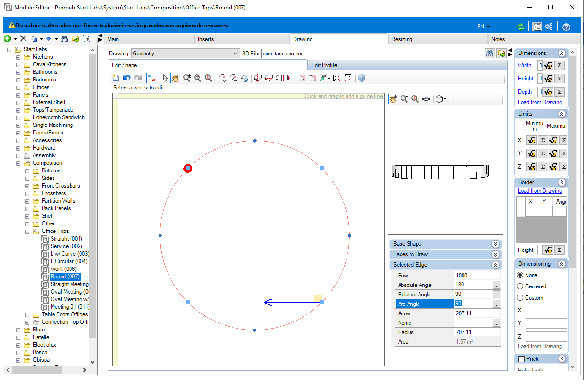Click the ellipsis button for Arc Angle
Viewport: 588px width, 384px height.
[x=496, y=304]
